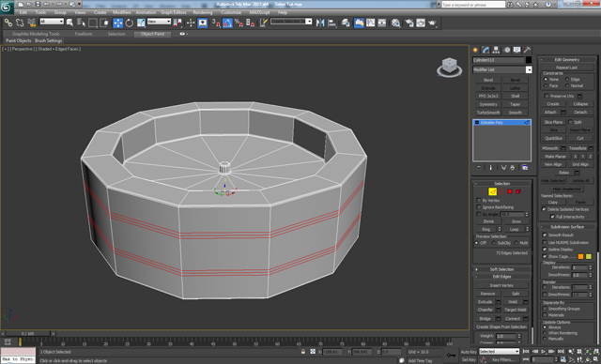Image resolution: width=601 pixels, height=364 pixels.
Task: Open the Modifiers menu
Action: click(122, 12)
